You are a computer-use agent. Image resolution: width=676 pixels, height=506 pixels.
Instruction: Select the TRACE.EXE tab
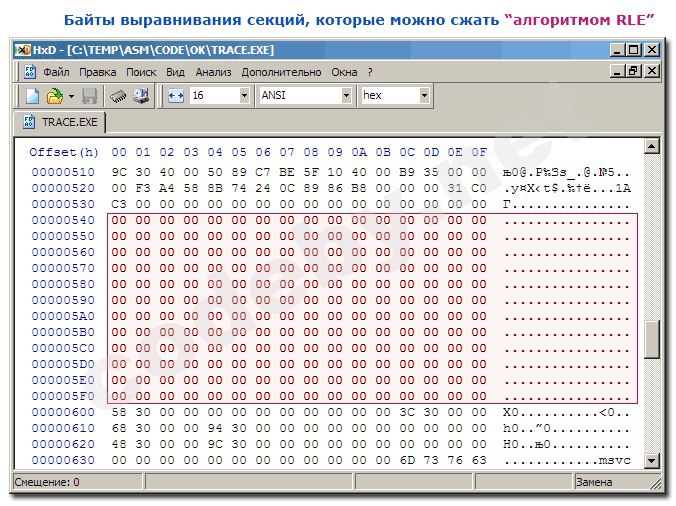tap(60, 122)
